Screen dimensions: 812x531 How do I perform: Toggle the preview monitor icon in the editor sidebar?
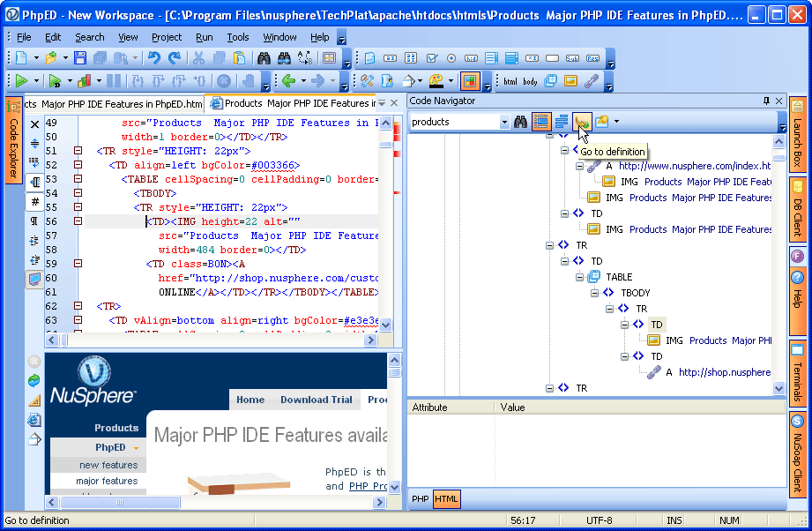34,280
